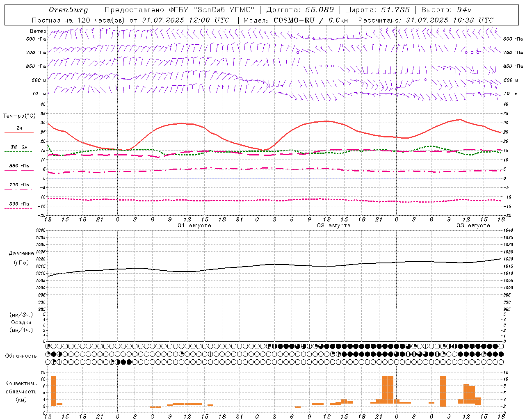Click the "Давление" pressure panel label
Screen dimensions: 525x420
pyautogui.click(x=21, y=253)
